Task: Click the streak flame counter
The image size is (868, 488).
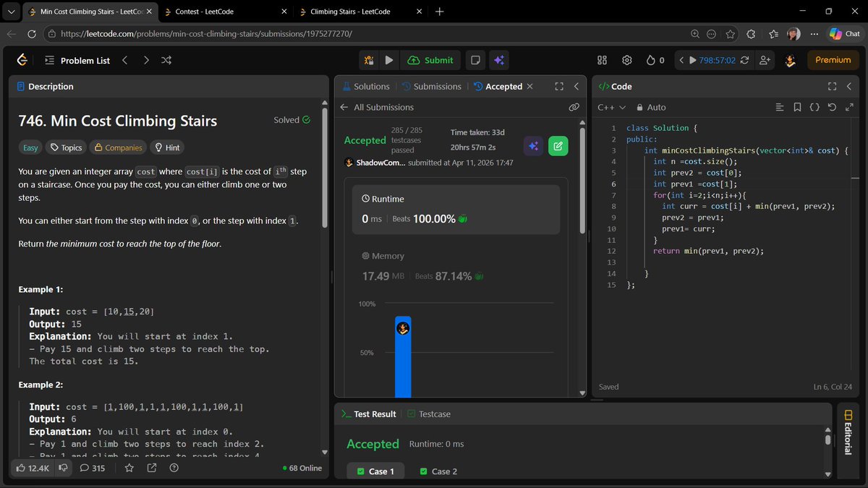Action: point(655,60)
